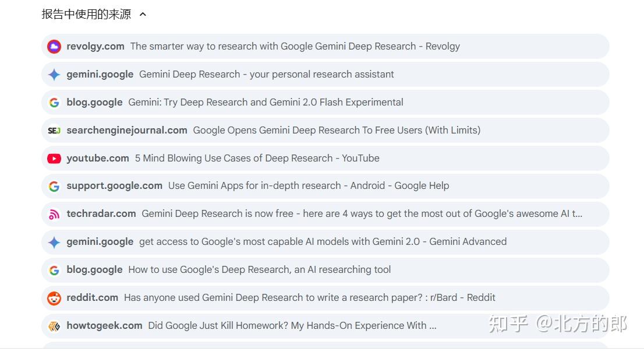Open the How-To Geek homework article

pos(292,326)
